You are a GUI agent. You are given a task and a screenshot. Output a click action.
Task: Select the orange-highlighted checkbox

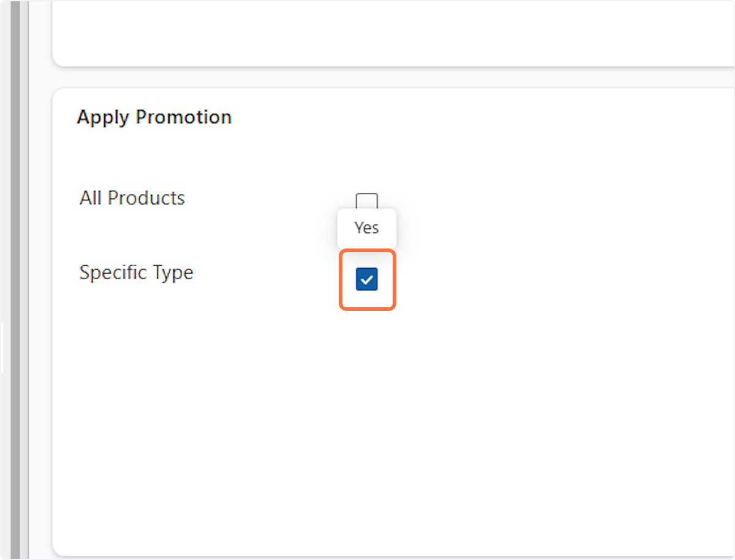pos(367,280)
